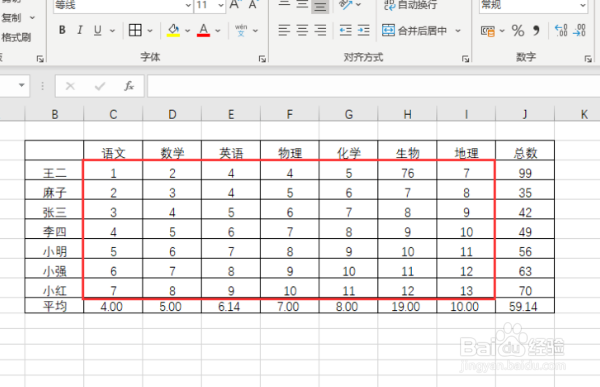
Task: Toggle Bold formatting
Action: (x=62, y=30)
